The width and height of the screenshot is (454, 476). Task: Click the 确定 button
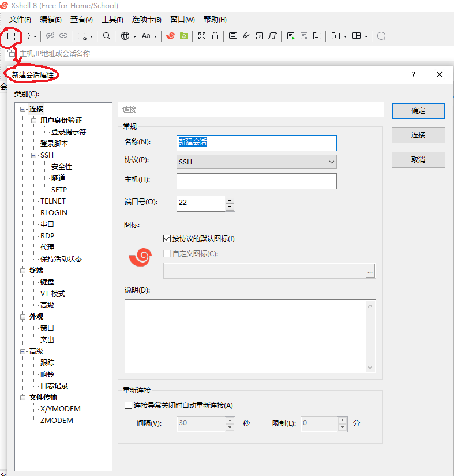(418, 111)
